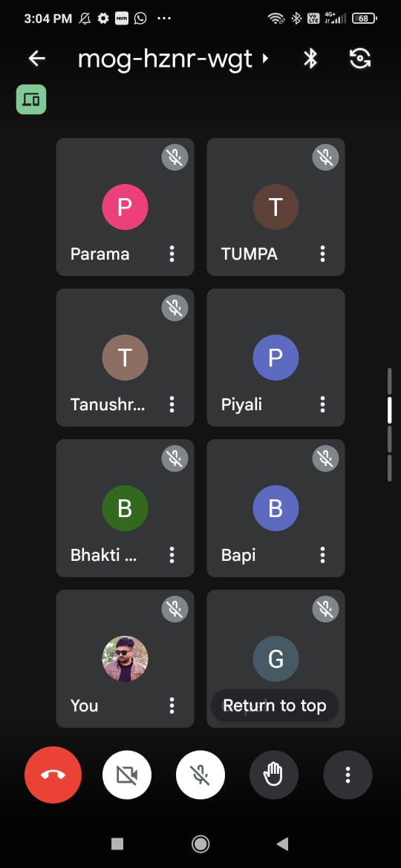Open Parama's three-dot options menu
Screen dimensions: 401x868
click(x=172, y=254)
